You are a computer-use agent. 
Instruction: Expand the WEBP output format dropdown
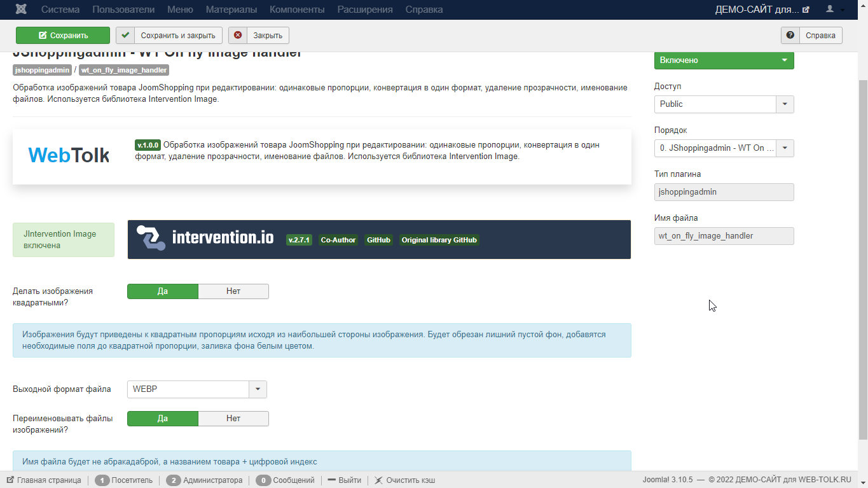point(258,389)
